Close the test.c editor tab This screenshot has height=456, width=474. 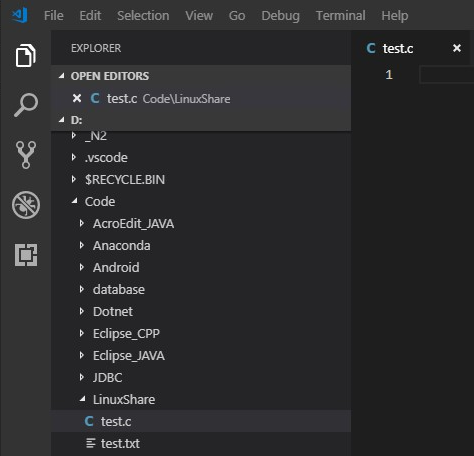tap(457, 48)
